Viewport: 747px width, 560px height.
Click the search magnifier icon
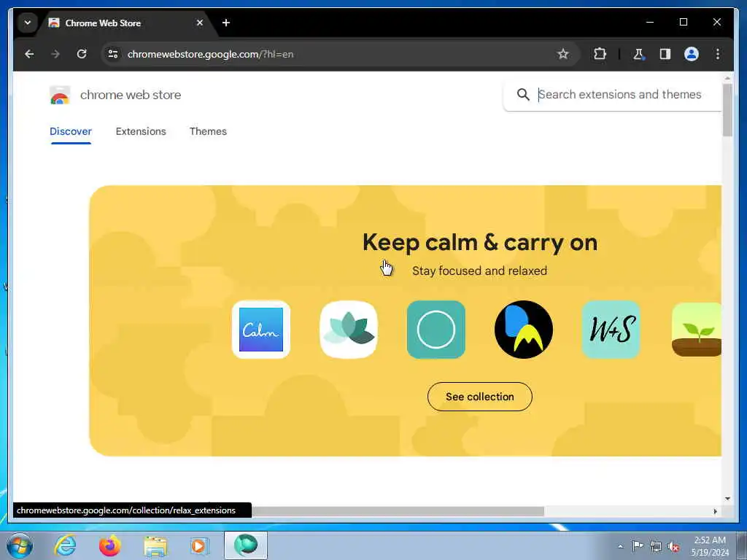[x=523, y=95]
